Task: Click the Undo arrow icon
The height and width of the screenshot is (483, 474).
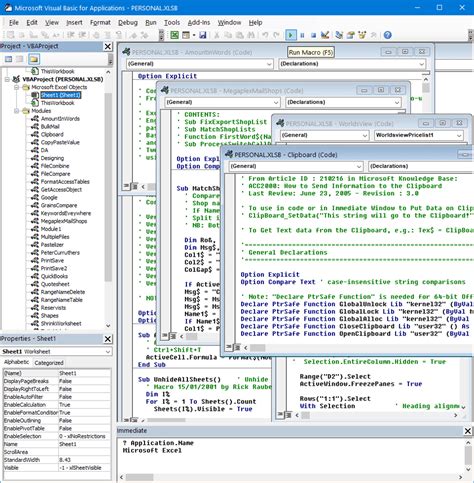Action: 265,35
